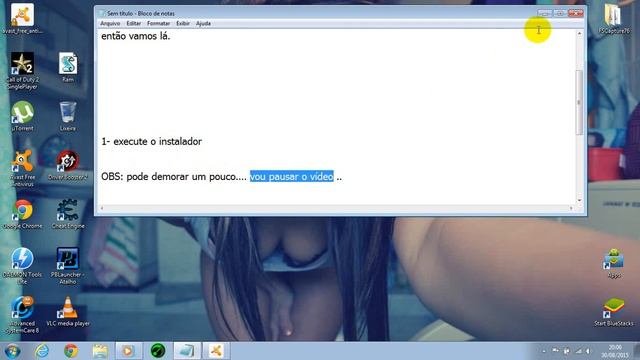This screenshot has width=640, height=360.
Task: Click the Notepad vertical scrollbar down arrow
Action: pyautogui.click(x=579, y=200)
